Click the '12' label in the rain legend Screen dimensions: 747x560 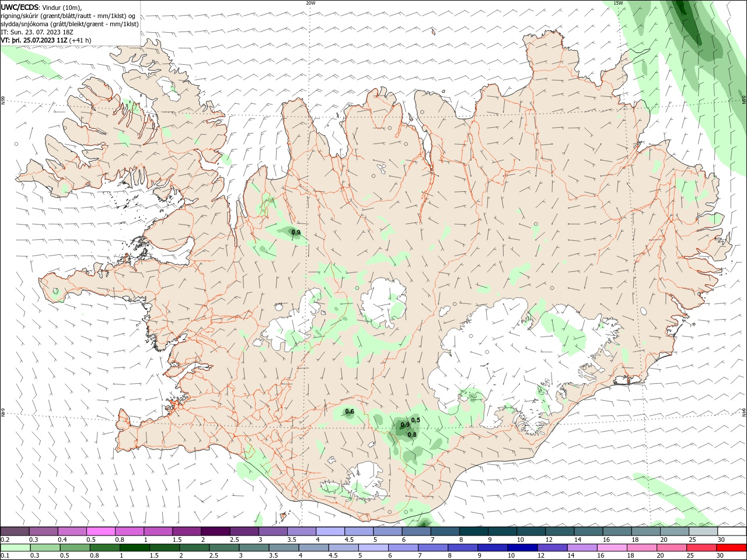click(540, 556)
